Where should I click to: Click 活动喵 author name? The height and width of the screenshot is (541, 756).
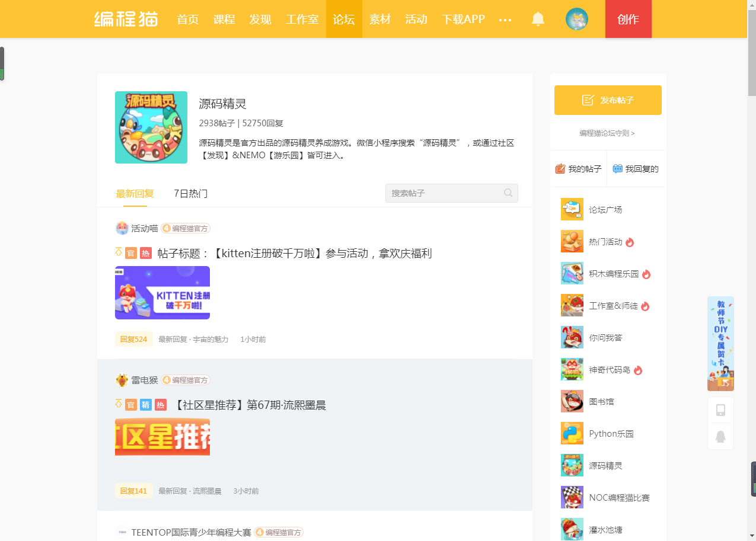coord(145,228)
